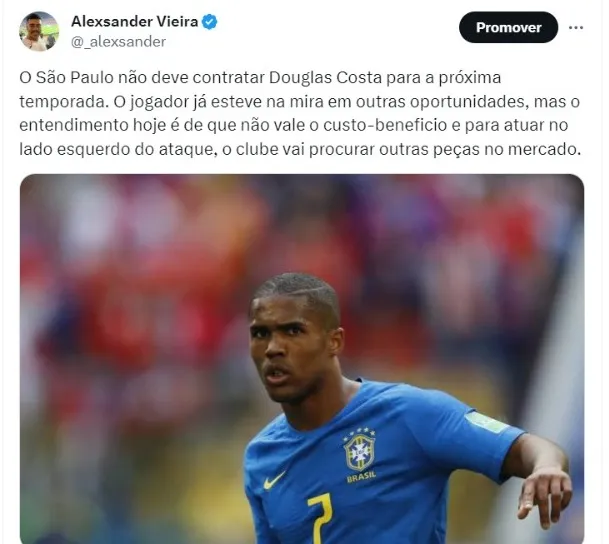
Task: Click the Promover button
Action: coord(508,28)
